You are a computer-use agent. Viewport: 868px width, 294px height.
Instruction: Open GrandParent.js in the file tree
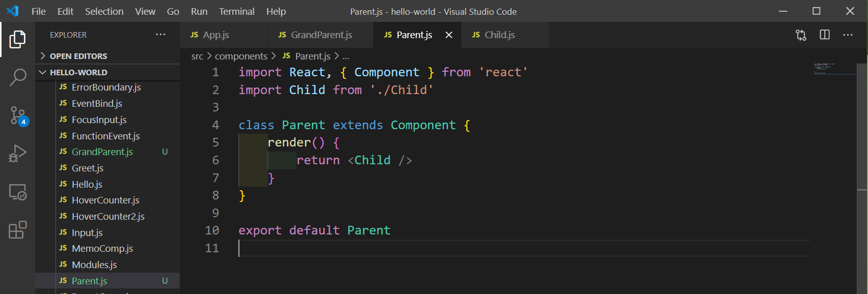click(x=107, y=152)
